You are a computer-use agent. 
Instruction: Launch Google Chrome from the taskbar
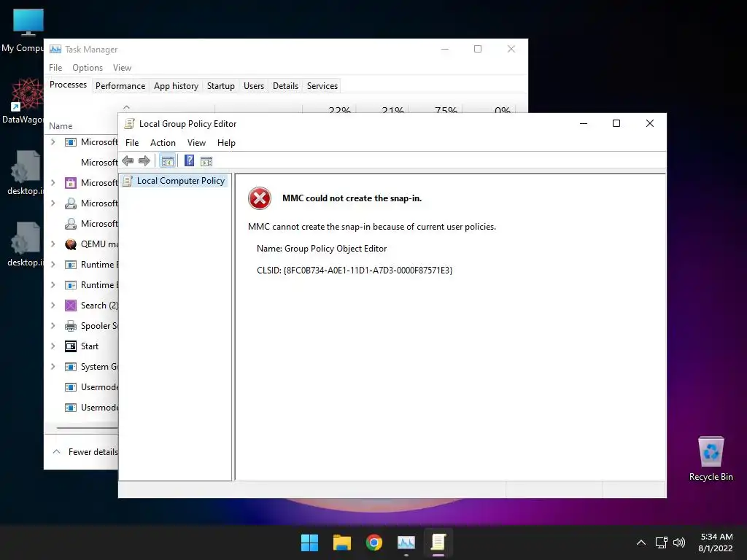coord(374,542)
